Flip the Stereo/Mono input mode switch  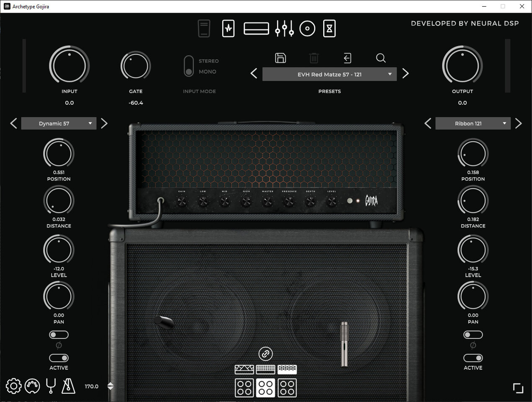(x=189, y=66)
